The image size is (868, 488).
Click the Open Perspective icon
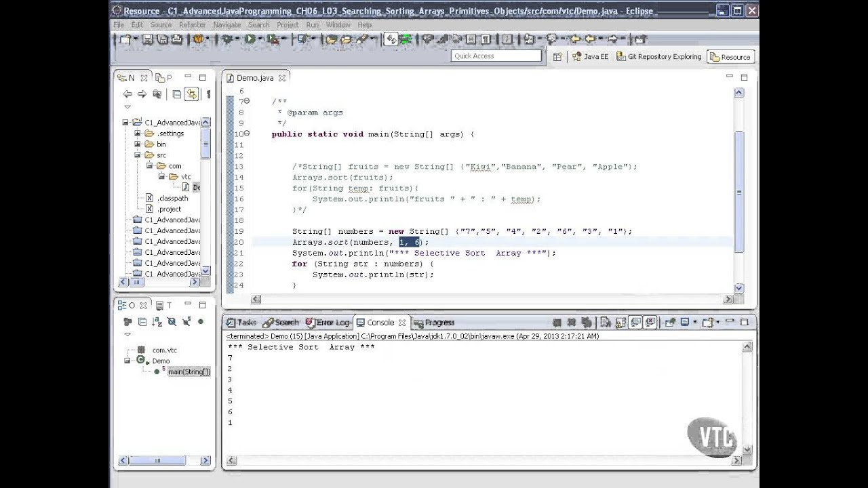tap(557, 57)
